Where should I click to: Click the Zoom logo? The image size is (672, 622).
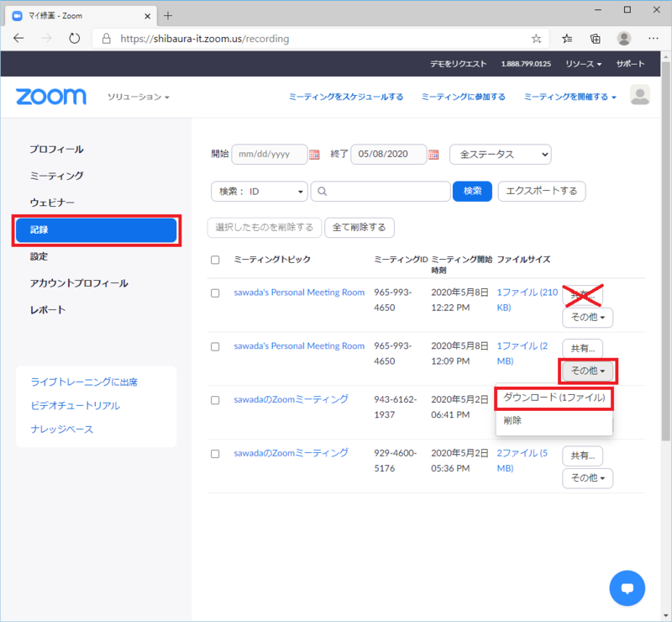(x=51, y=97)
